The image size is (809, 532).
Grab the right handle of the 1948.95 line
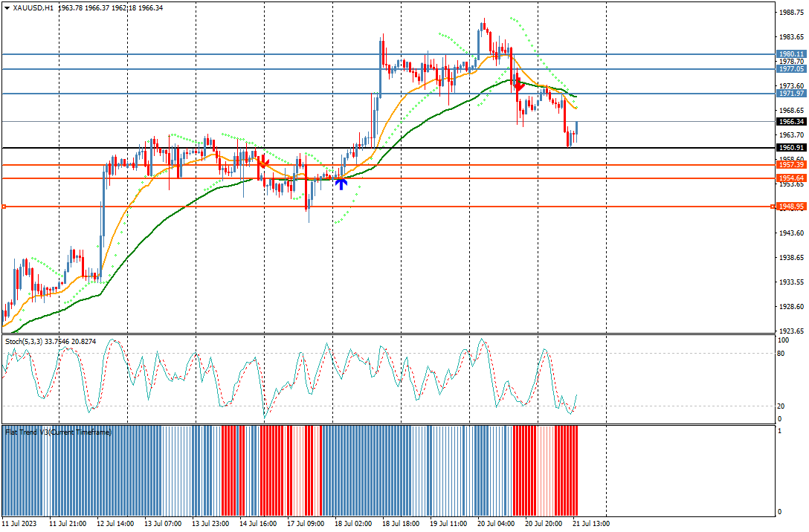point(773,207)
